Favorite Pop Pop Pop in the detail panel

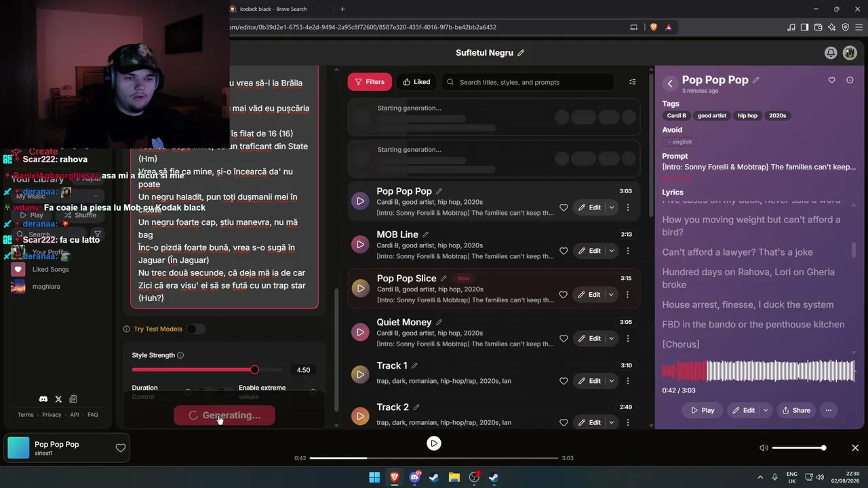click(x=832, y=80)
